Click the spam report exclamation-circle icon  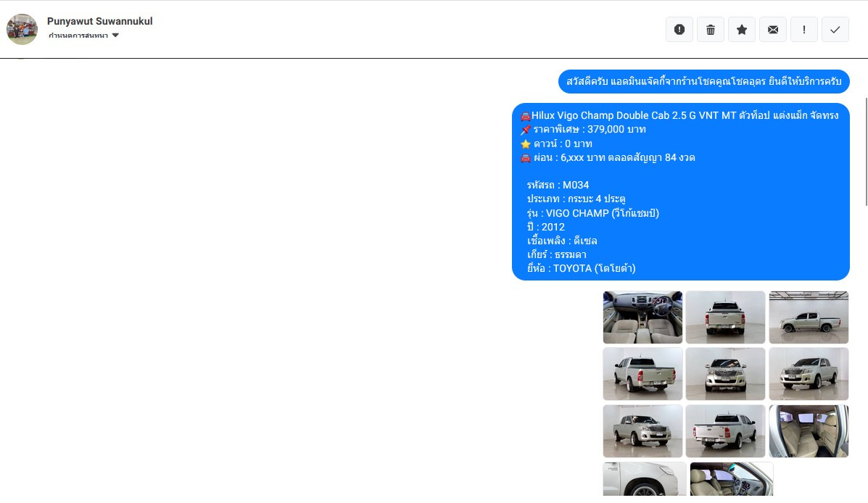679,29
